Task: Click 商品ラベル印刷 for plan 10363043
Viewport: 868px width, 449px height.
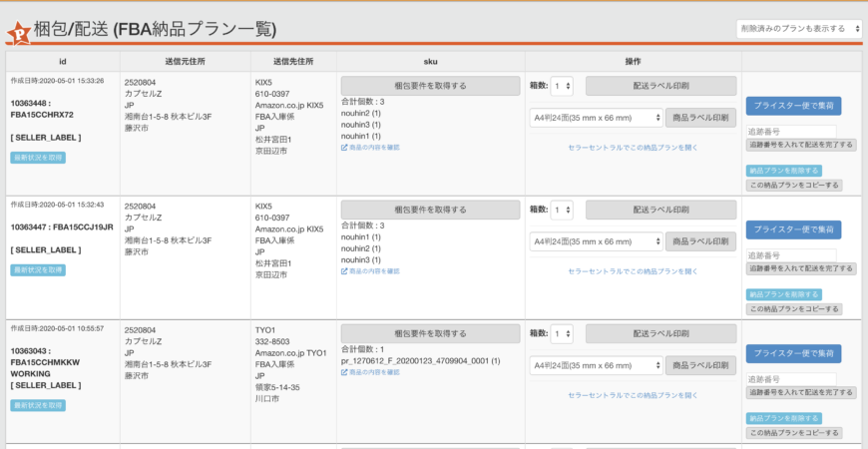Action: [700, 365]
